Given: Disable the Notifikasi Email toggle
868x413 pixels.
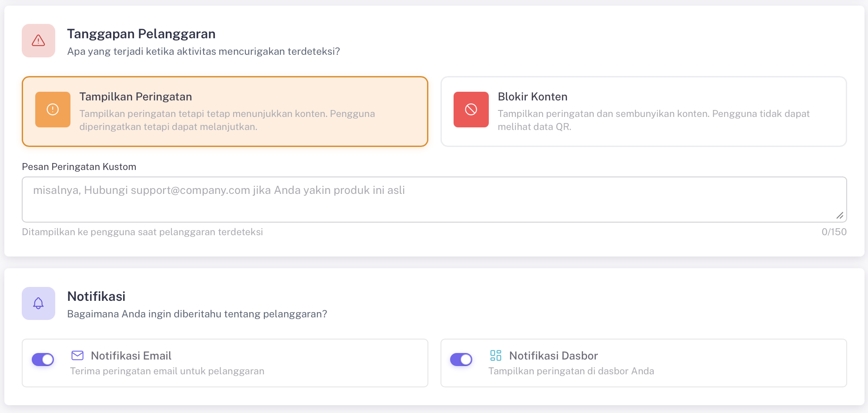Looking at the screenshot, I should (x=43, y=360).
